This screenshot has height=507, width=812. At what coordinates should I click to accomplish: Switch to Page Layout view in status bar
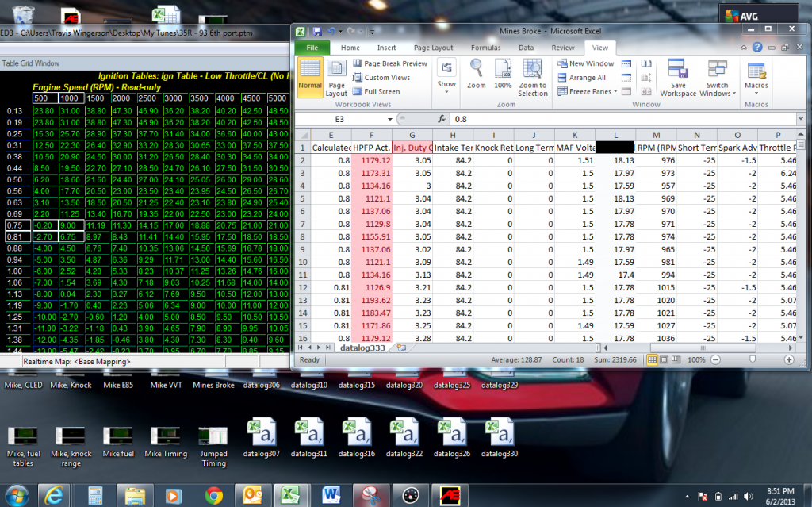pos(665,359)
